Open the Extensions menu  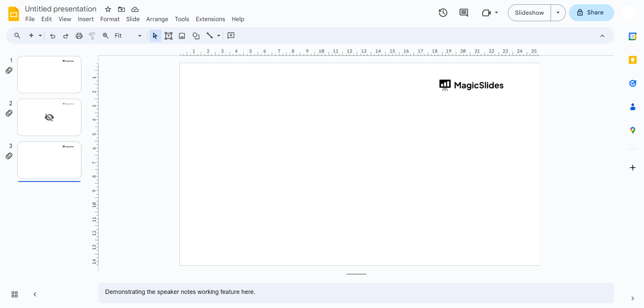coord(210,19)
